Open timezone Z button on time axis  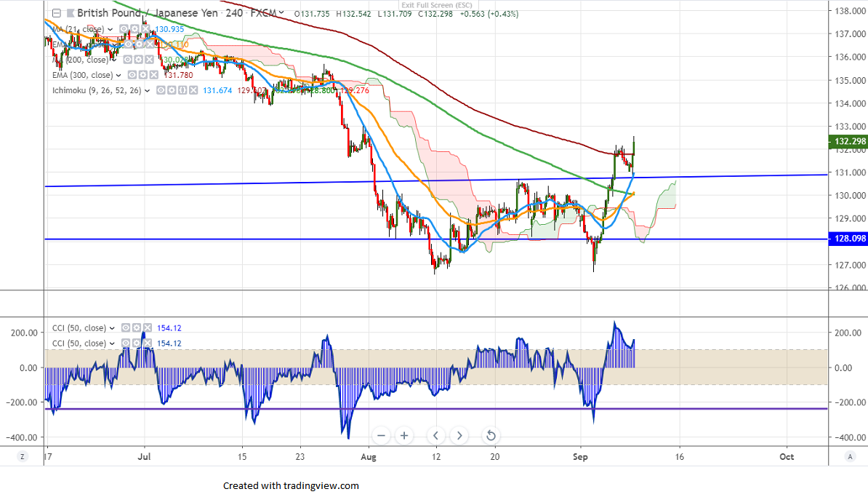[x=22, y=456]
